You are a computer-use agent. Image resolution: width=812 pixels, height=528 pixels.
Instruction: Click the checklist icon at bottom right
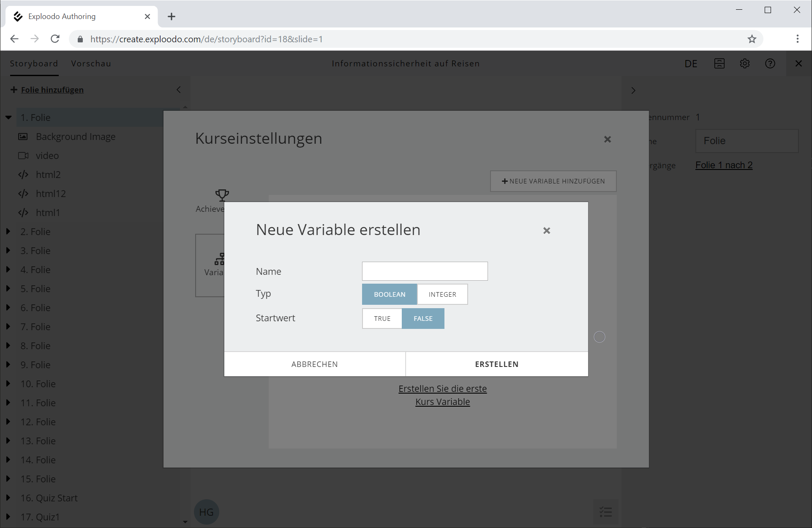pyautogui.click(x=605, y=512)
